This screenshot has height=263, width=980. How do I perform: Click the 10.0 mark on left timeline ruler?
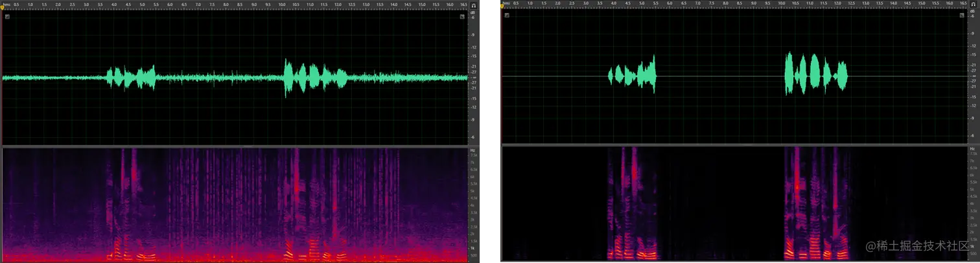(281, 4)
